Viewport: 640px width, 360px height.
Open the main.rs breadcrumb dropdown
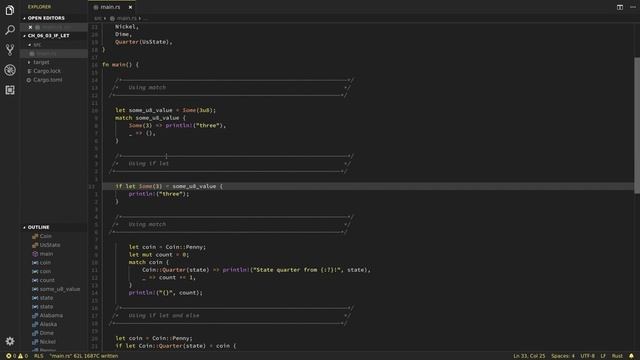(x=127, y=18)
